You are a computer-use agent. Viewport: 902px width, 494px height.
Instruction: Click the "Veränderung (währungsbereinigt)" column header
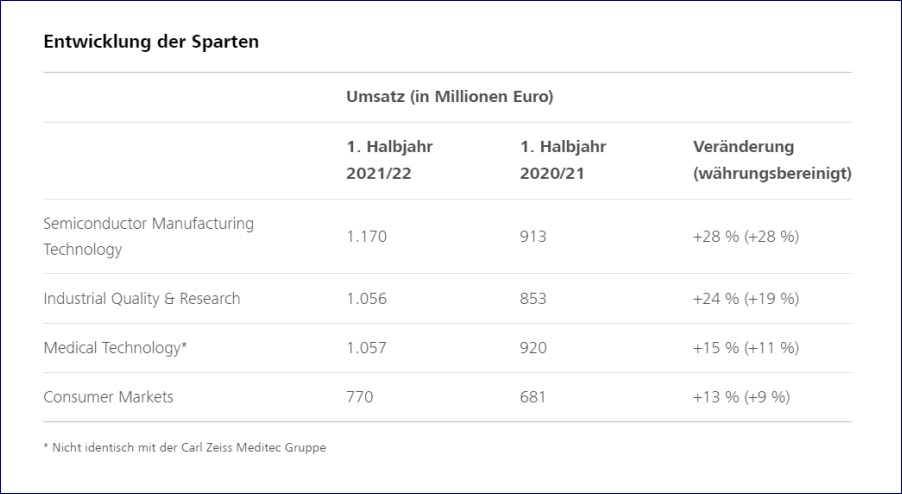click(x=772, y=160)
